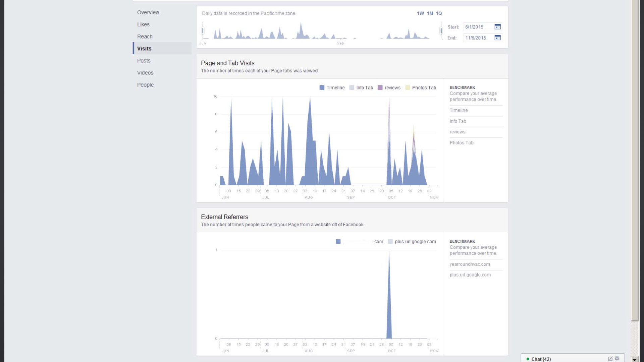Open the Reach insights section
Viewport: 644px width, 362px height.
(145, 37)
